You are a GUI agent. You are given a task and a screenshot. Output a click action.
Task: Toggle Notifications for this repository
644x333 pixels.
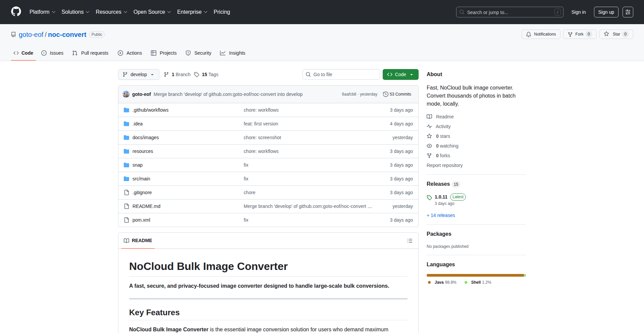pyautogui.click(x=541, y=34)
